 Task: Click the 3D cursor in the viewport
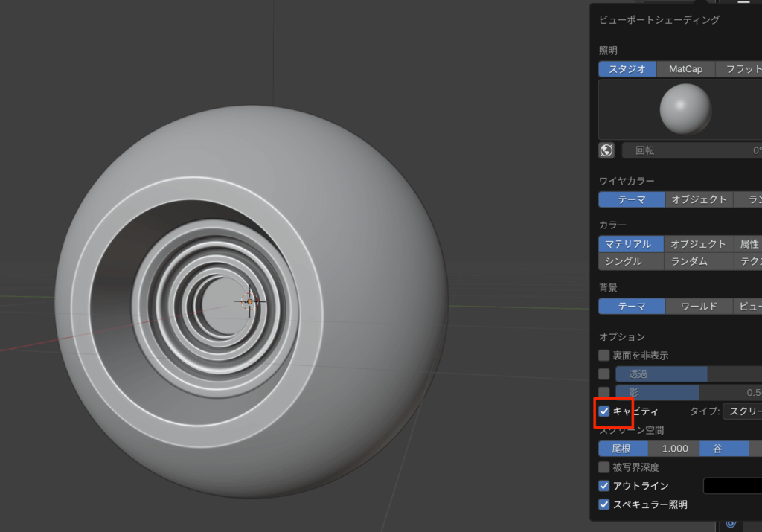(249, 301)
